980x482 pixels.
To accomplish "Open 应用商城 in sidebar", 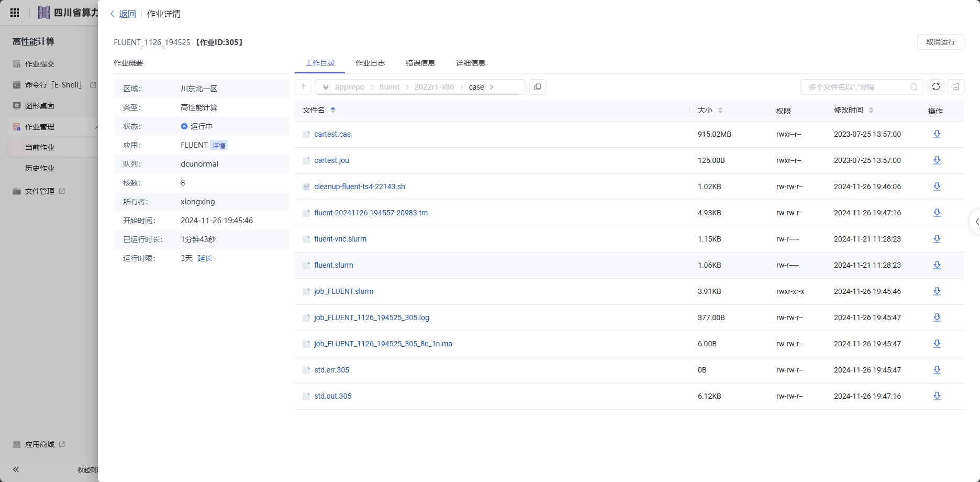I will (x=40, y=444).
